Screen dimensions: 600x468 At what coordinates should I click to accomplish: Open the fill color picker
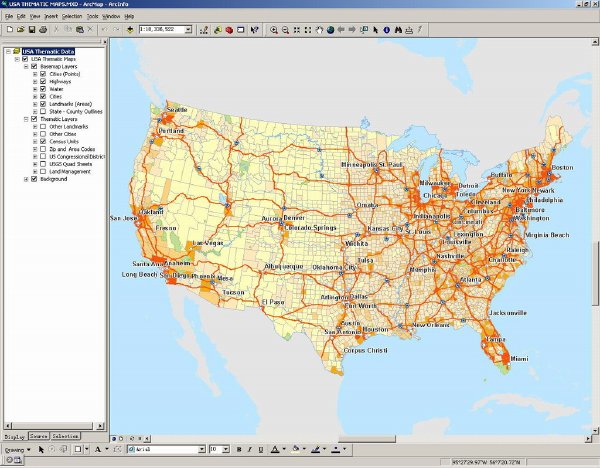[x=298, y=449]
